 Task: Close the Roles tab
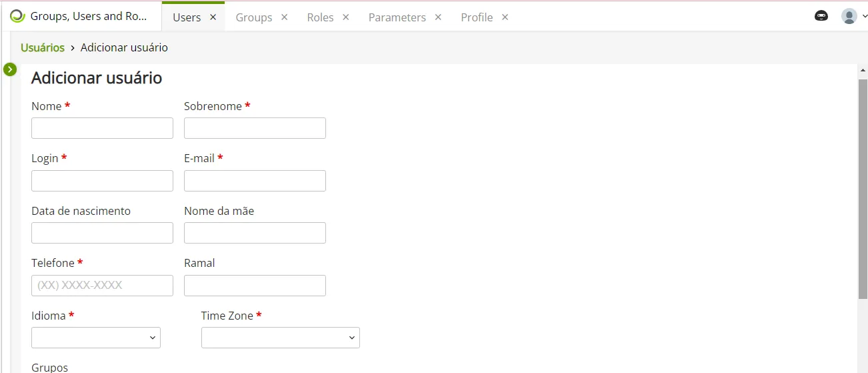346,17
